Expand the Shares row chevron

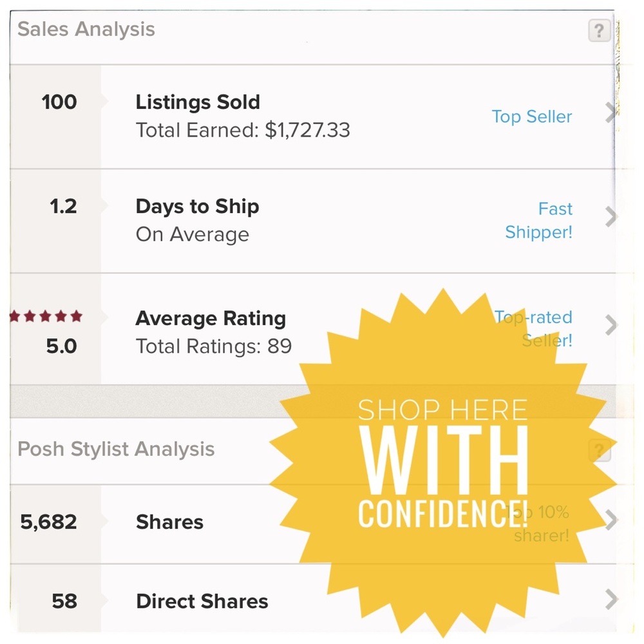[611, 521]
